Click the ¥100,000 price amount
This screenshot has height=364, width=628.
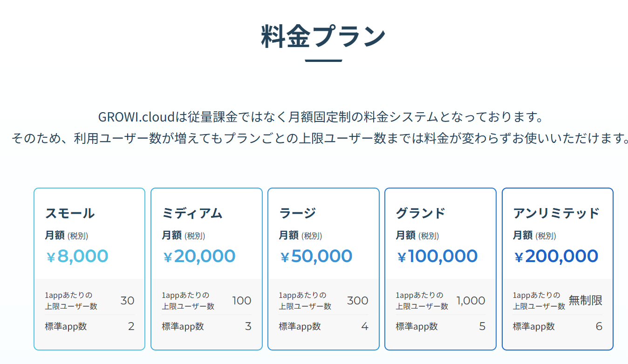437,256
